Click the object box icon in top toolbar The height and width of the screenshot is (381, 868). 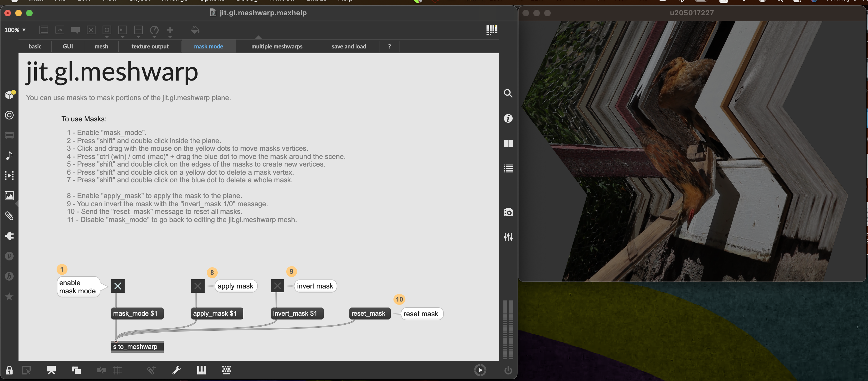(44, 30)
